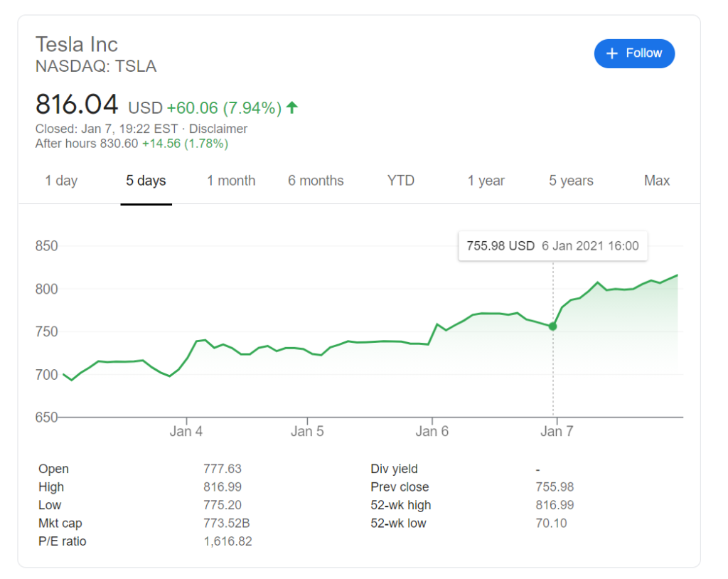The width and height of the screenshot is (728, 579).
Task: Show the 5 years chart range
Action: (x=571, y=181)
